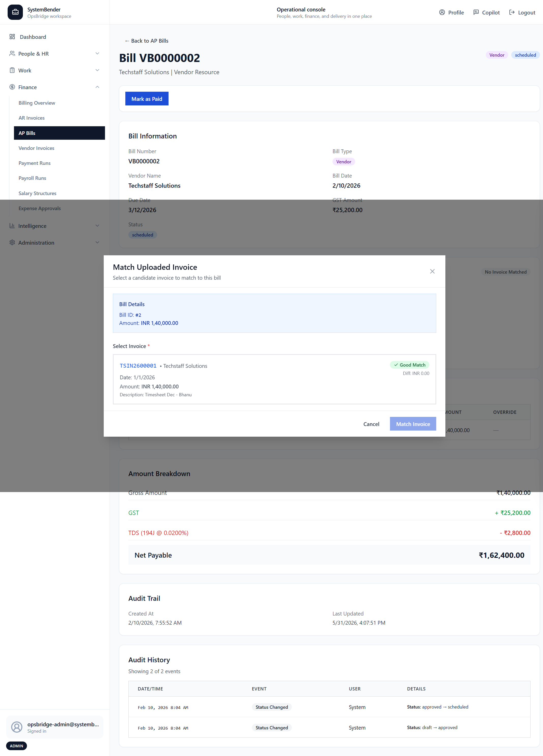Open the Profile link in header
The image size is (543, 756).
coord(452,12)
